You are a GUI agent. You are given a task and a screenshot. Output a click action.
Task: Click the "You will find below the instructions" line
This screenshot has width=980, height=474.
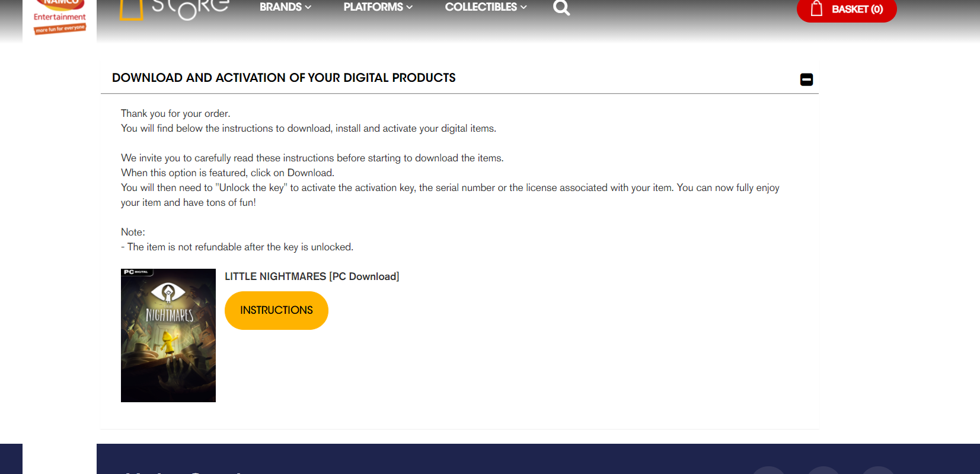pos(309,128)
